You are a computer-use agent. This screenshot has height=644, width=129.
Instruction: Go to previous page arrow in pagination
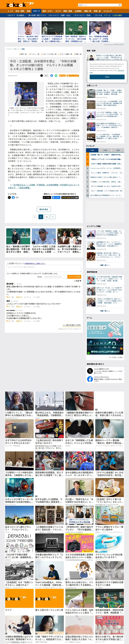coord(35,217)
